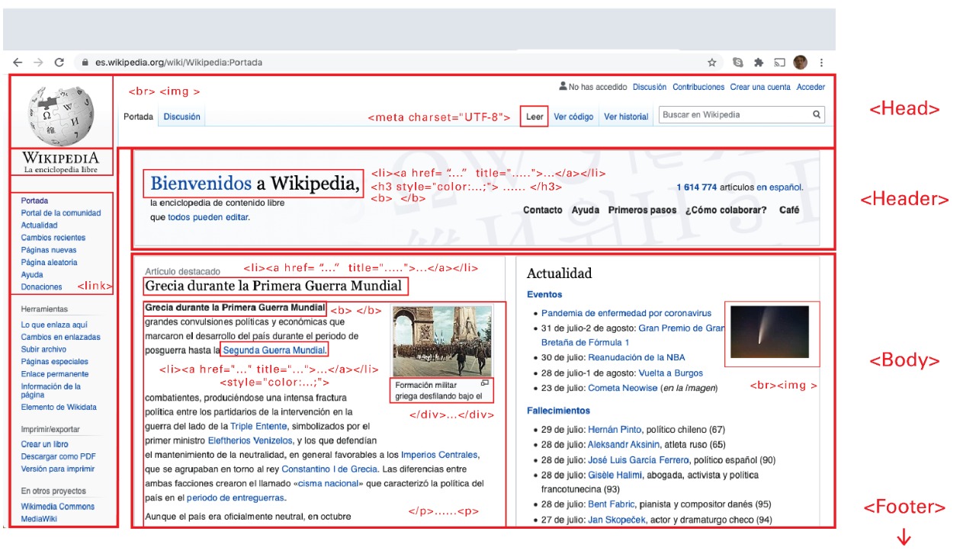Open Chrome's three-dot menu

click(821, 62)
